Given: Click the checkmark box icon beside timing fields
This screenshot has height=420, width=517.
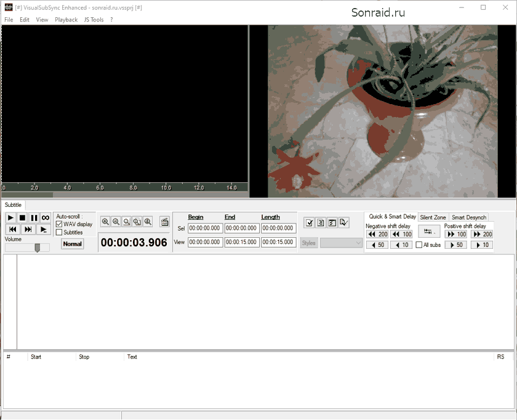Looking at the screenshot, I should [x=309, y=223].
